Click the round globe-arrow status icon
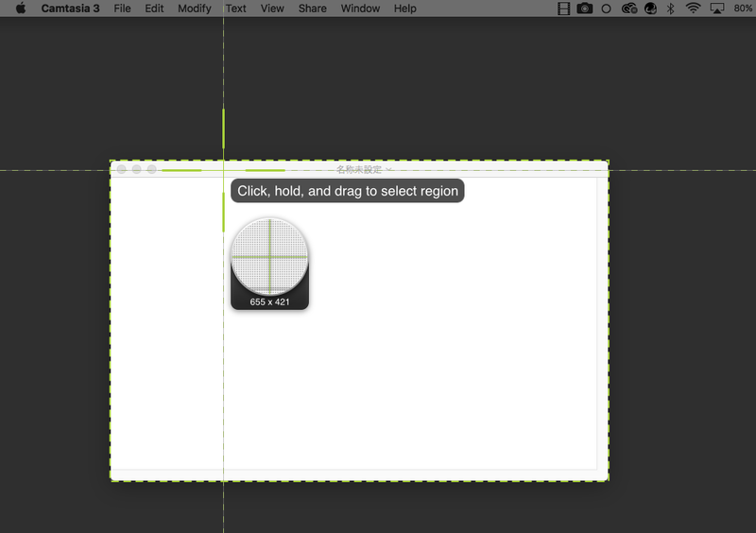The width and height of the screenshot is (756, 533). (650, 9)
